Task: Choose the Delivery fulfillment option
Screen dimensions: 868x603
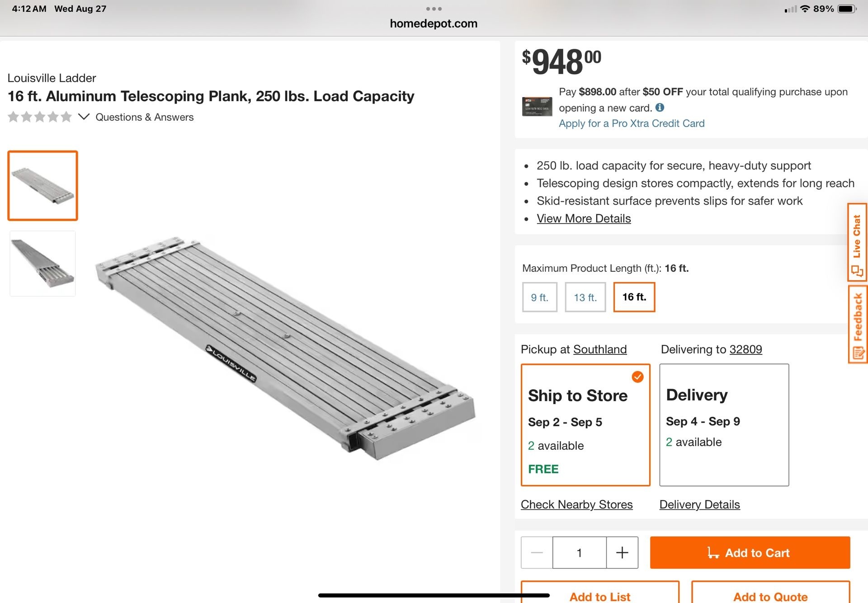Action: [724, 424]
